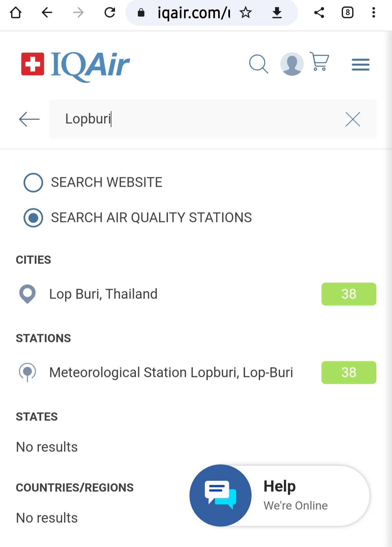Open the Lop Buri, Thailand city result
Image resolution: width=392 pixels, height=547 pixels.
[103, 294]
